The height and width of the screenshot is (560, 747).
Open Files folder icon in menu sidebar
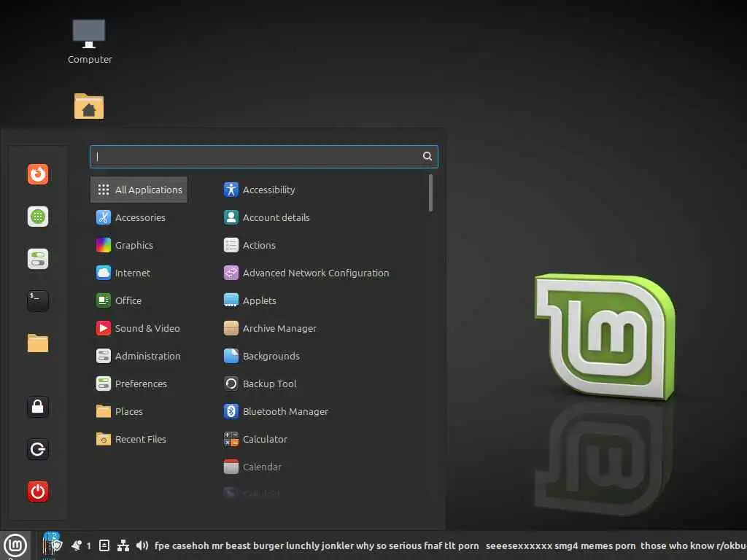pos(38,343)
